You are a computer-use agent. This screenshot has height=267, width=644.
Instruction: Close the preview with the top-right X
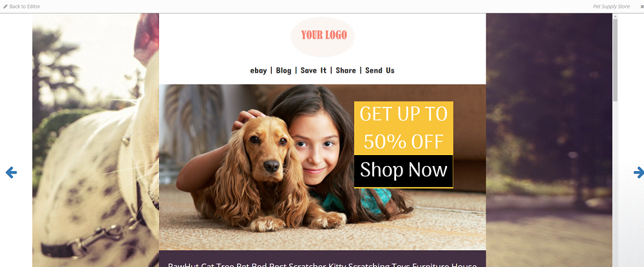pyautogui.click(x=642, y=6)
